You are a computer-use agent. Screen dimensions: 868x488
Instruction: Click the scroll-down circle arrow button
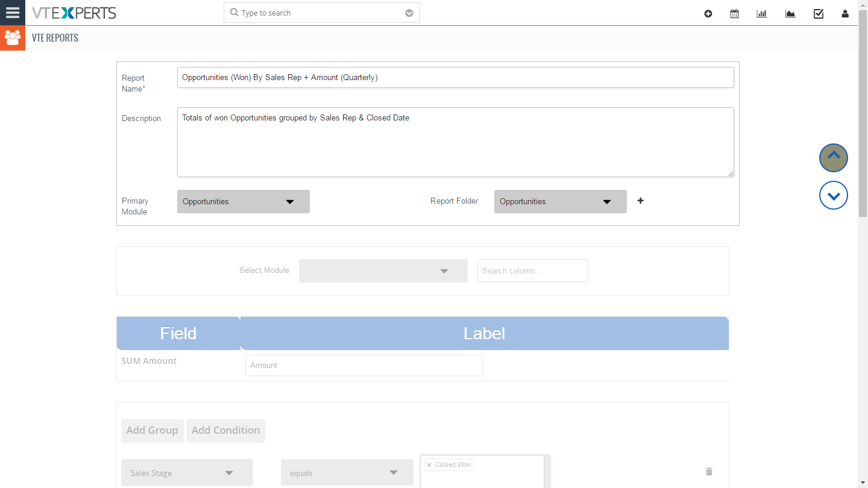pos(834,195)
